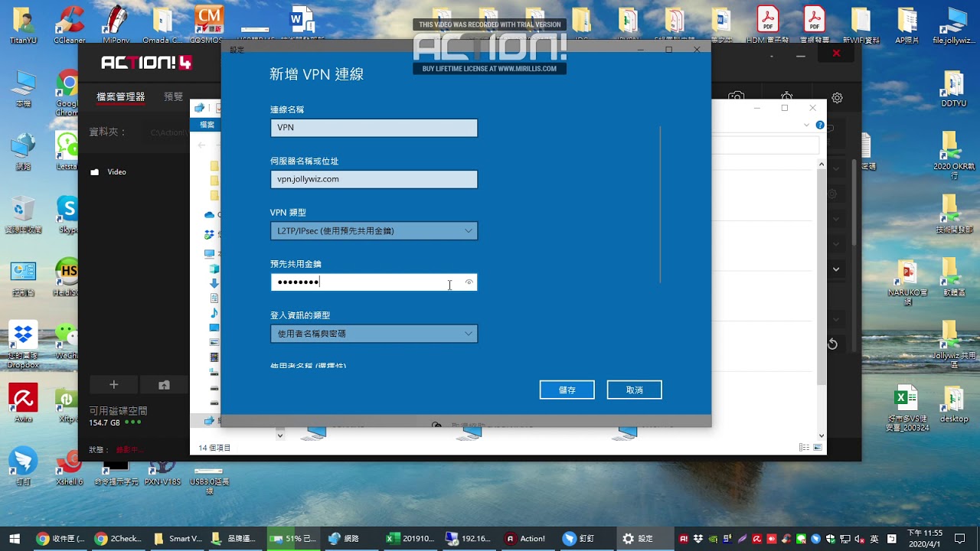980x551 pixels.
Task: Open the 登入資訊的類型 dropdown
Action: point(374,334)
